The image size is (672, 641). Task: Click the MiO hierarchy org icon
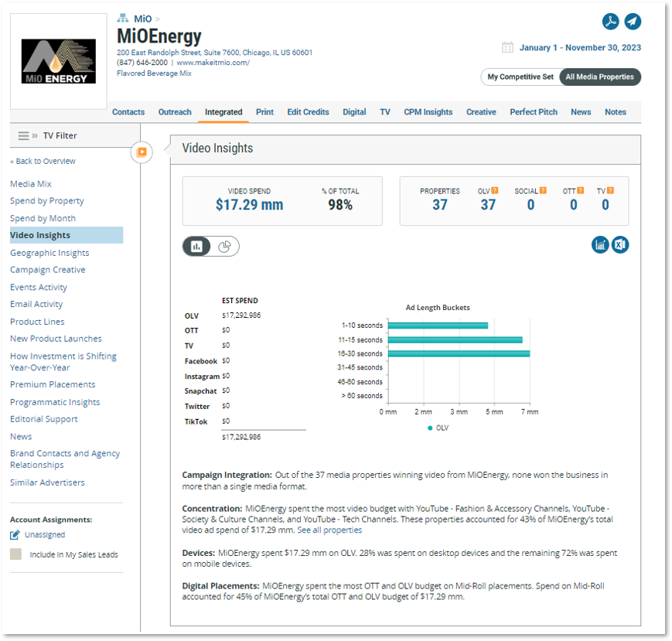123,19
